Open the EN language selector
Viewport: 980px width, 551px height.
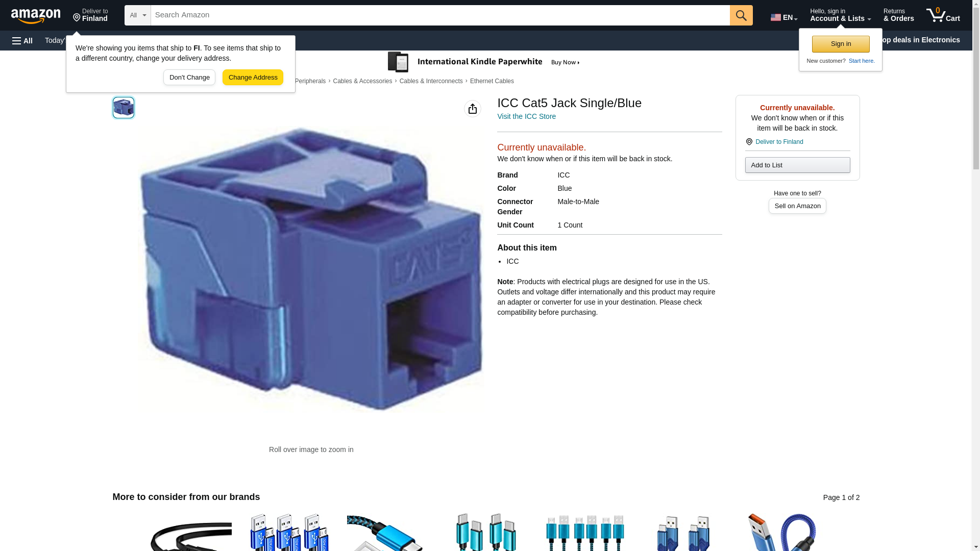point(784,17)
